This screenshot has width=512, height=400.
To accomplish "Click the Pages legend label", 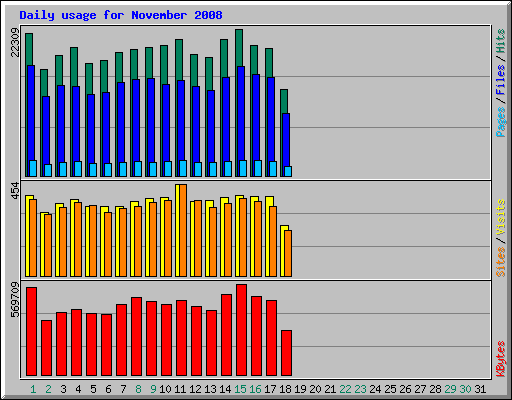I will click(x=500, y=122).
